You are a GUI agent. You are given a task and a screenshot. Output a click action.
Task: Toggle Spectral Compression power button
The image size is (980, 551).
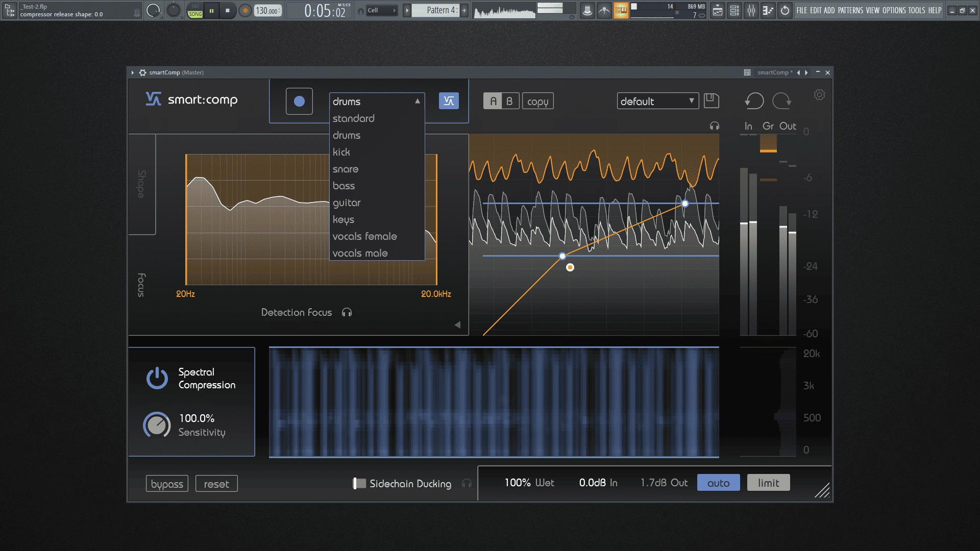pyautogui.click(x=157, y=378)
